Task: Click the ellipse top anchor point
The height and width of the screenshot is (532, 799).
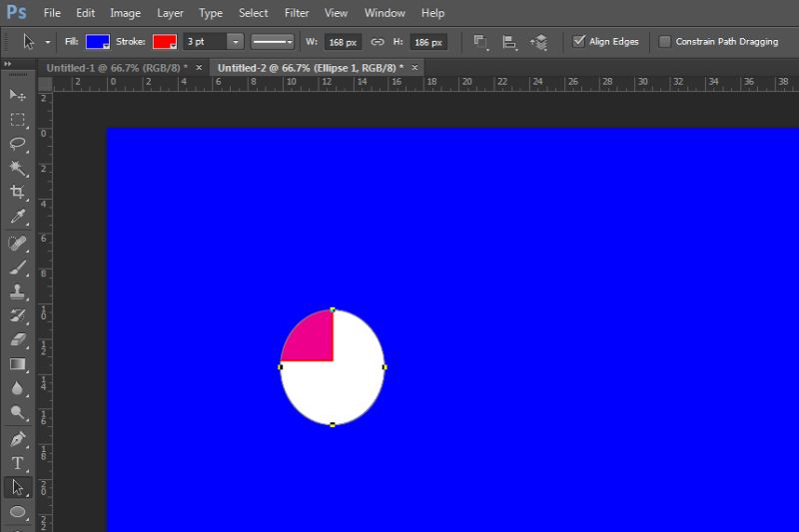Action: (x=333, y=309)
